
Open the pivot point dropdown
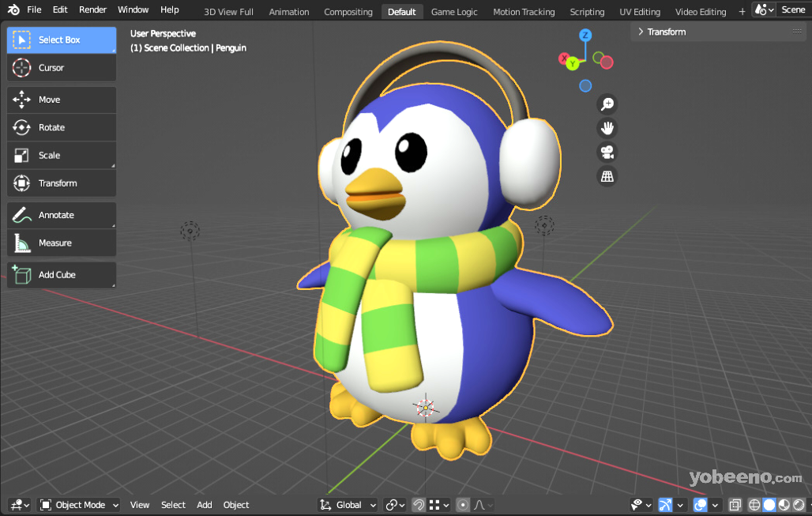tap(395, 505)
